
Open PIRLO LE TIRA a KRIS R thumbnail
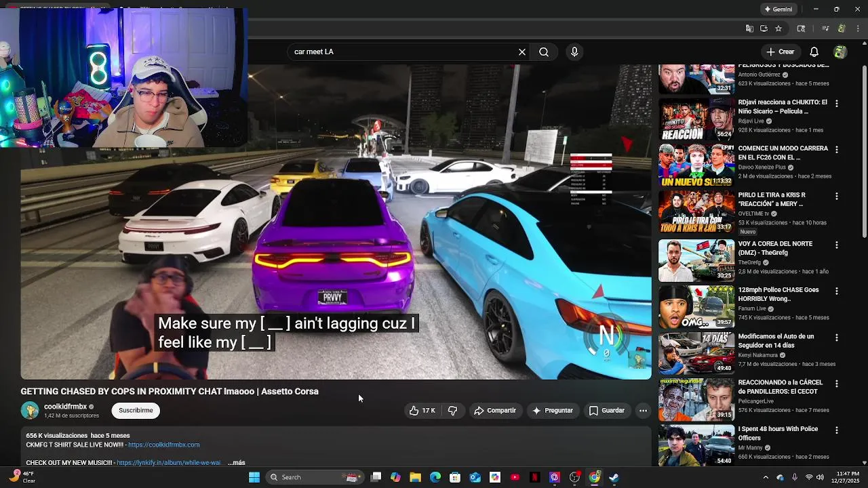tap(696, 212)
